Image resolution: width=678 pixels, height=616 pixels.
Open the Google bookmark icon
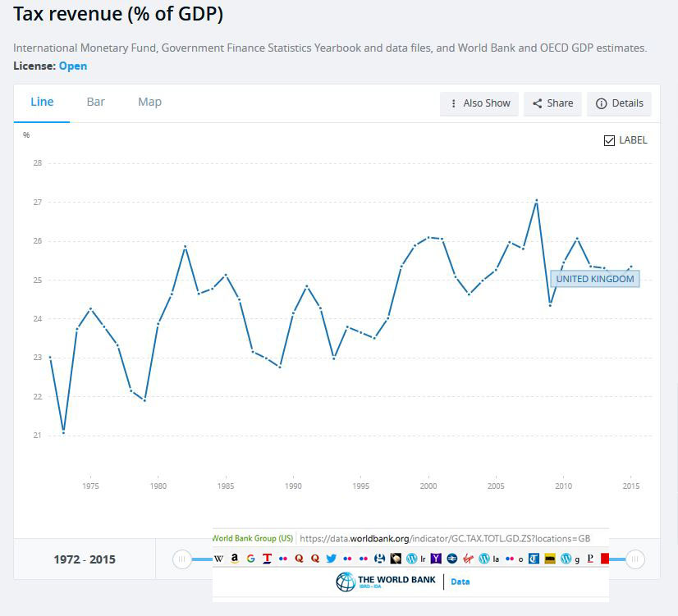point(250,559)
